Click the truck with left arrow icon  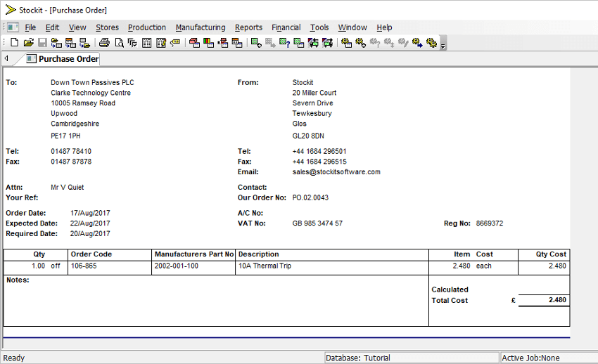click(x=313, y=43)
